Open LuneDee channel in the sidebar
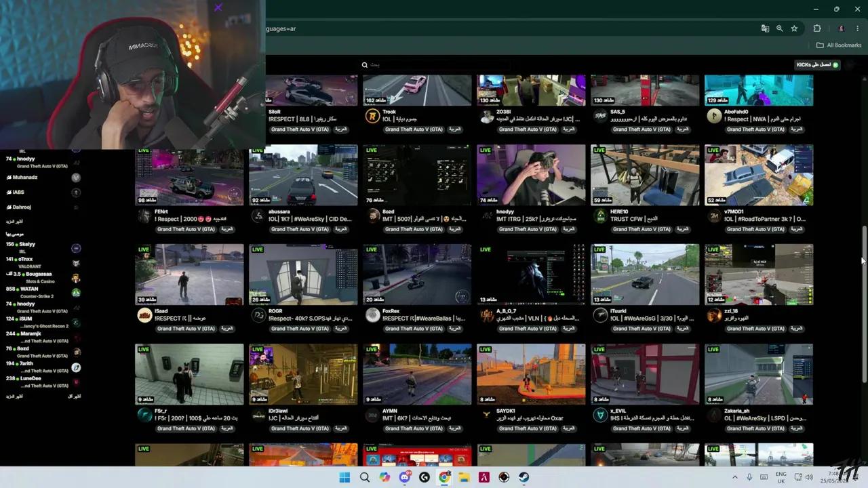Screen dimensions: 868x488 [x=43, y=382]
